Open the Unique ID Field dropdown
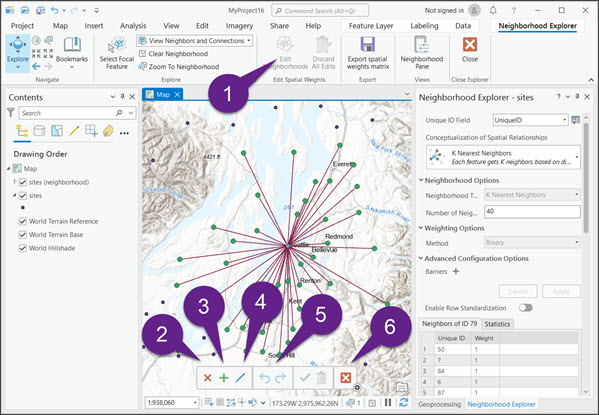Screen dimensions: 599x415 [530, 120]
